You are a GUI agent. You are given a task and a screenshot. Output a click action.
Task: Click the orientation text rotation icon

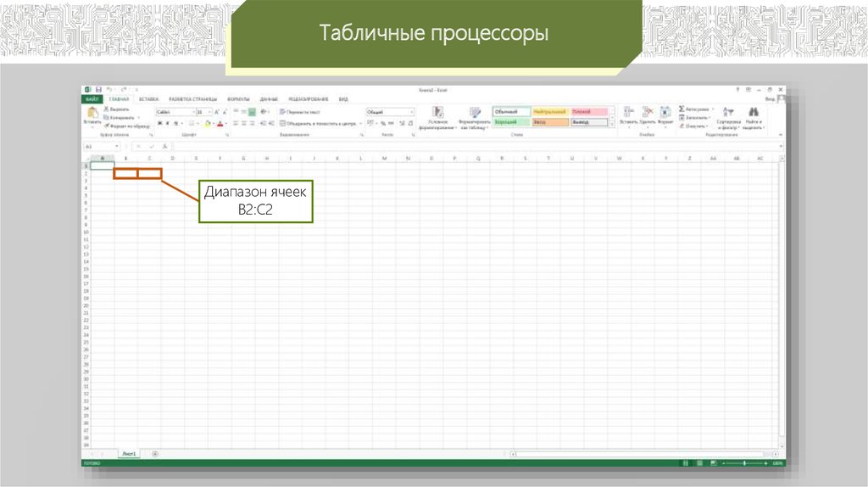tap(264, 112)
